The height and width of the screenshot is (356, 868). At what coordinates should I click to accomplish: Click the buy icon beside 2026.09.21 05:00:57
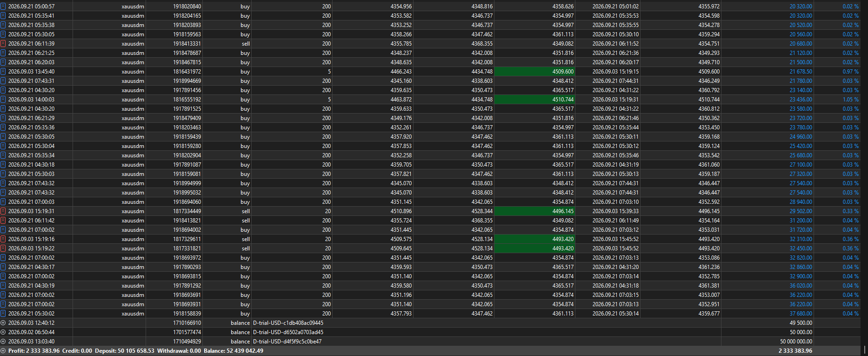[x=3, y=6]
